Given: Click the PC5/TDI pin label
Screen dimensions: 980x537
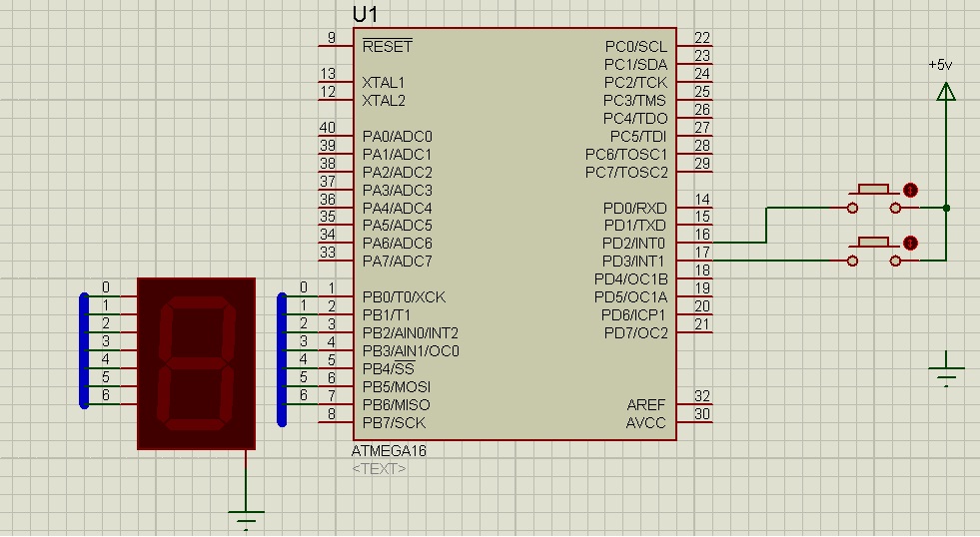Looking at the screenshot, I should point(638,136).
